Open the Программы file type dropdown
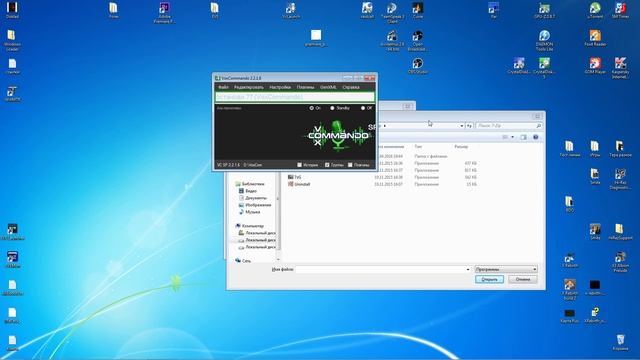 tap(506, 269)
